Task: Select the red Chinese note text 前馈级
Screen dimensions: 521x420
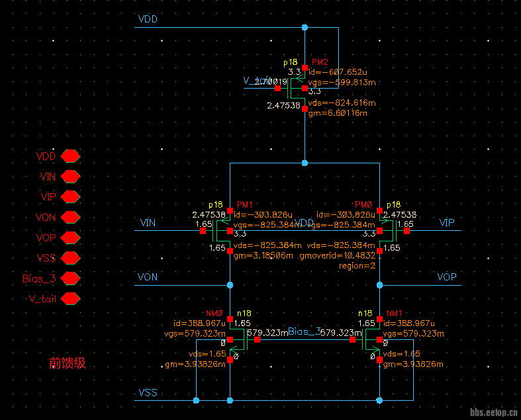Action: [x=68, y=363]
